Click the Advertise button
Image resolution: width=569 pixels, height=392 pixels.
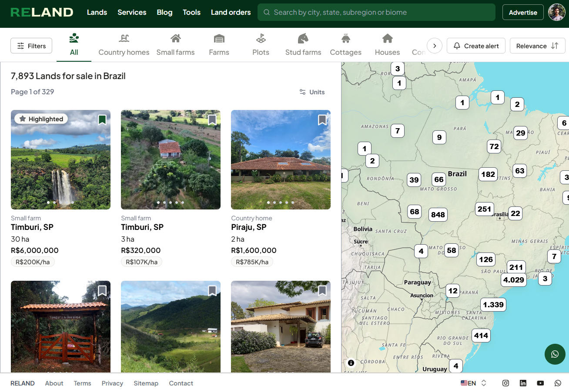tap(523, 12)
